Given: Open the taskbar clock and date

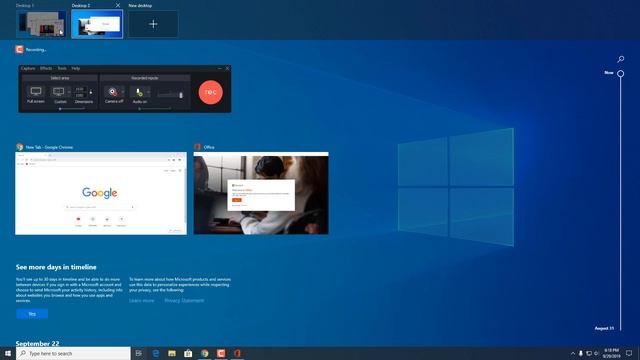Looking at the screenshot, I should coord(611,353).
